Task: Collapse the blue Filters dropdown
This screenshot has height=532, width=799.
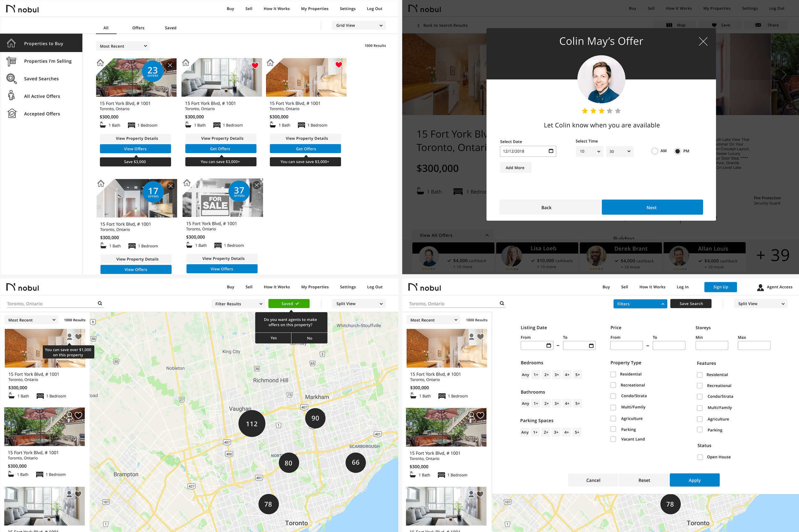Action: click(640, 304)
